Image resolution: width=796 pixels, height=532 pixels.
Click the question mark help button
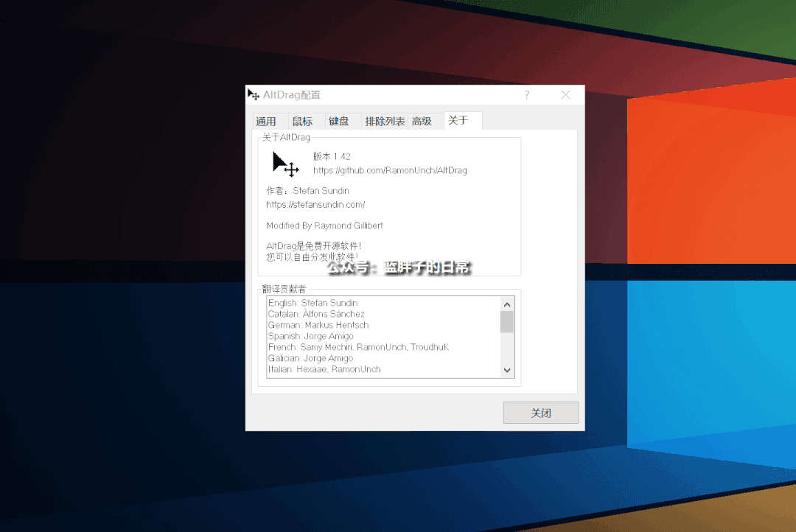click(527, 95)
